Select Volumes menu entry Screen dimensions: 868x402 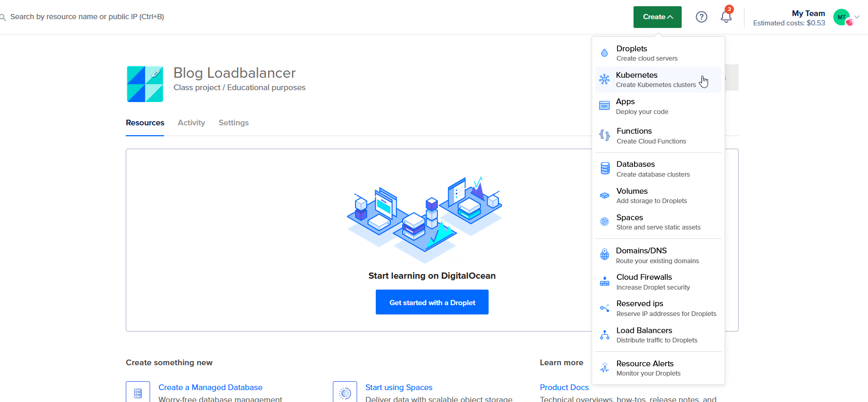658,195
